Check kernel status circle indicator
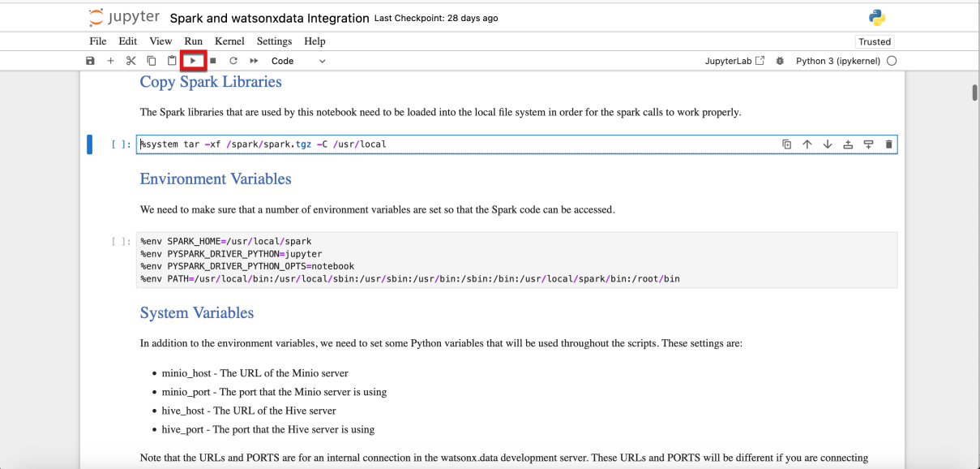Image resolution: width=980 pixels, height=469 pixels. [x=892, y=61]
